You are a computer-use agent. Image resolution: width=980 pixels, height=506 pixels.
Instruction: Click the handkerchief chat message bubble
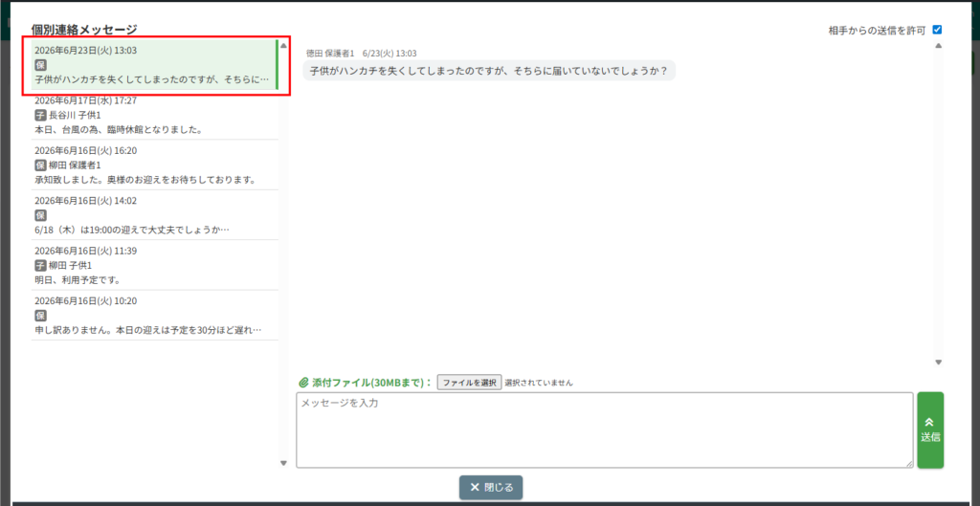point(489,70)
